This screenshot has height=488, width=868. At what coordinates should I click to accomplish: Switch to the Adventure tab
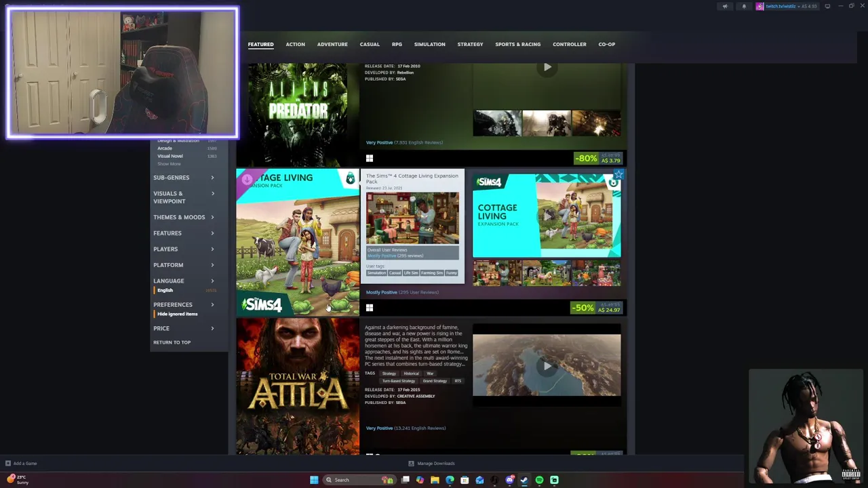tap(332, 44)
